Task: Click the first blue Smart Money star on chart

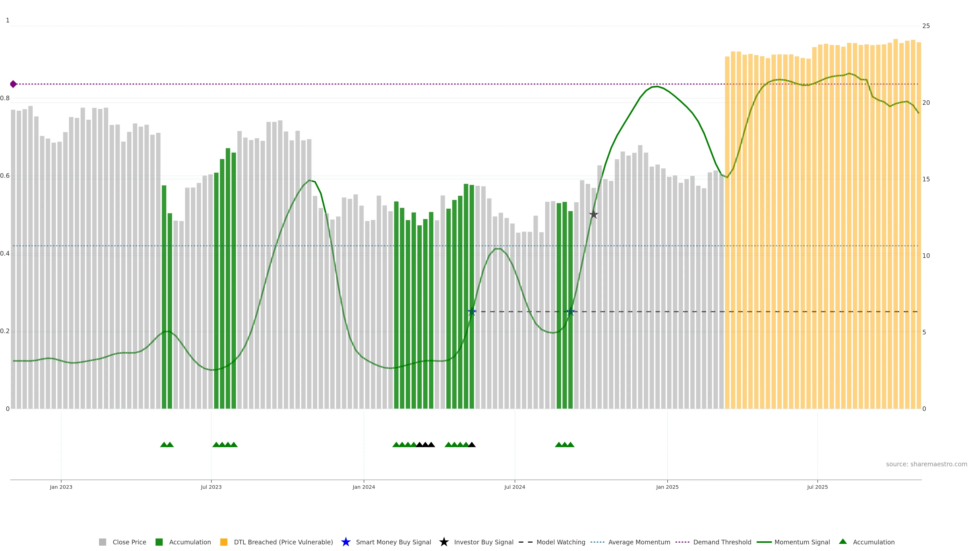Action: tap(472, 311)
